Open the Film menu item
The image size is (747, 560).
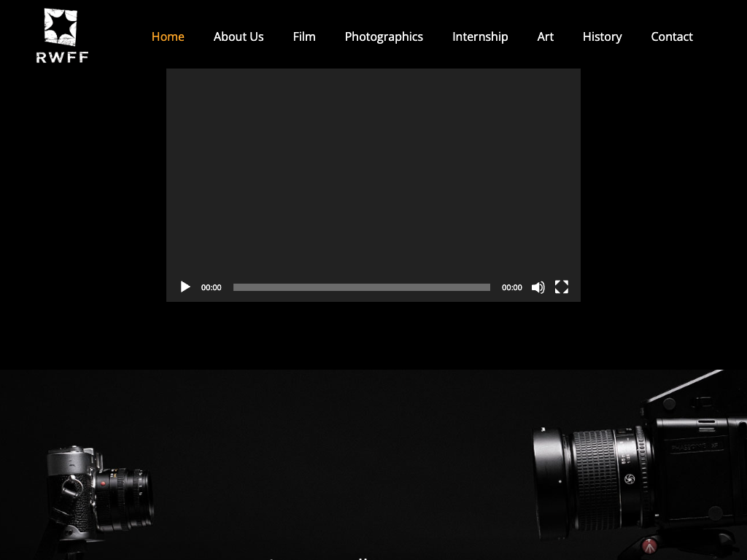coord(304,36)
